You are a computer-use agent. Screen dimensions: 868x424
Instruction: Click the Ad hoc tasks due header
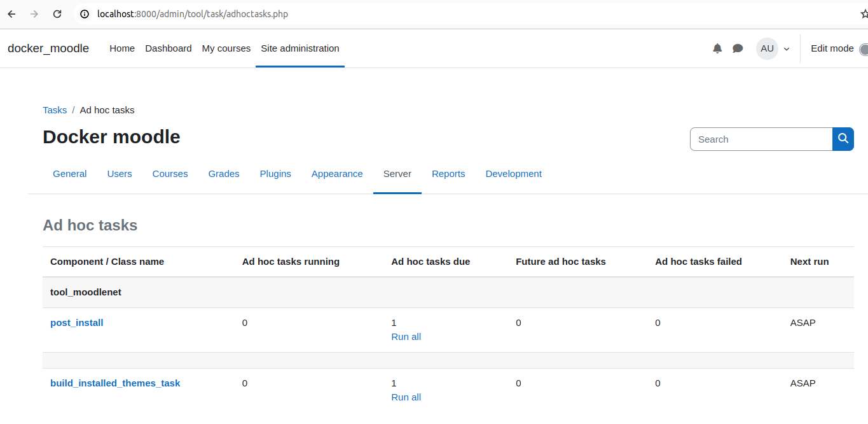(x=431, y=262)
